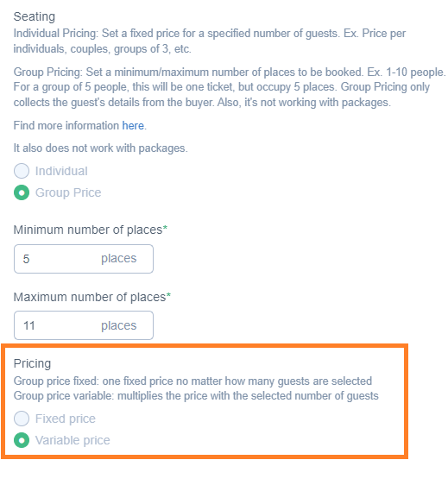Open the 'here' more information link
Screen dimensions: 448x485
coord(133,126)
